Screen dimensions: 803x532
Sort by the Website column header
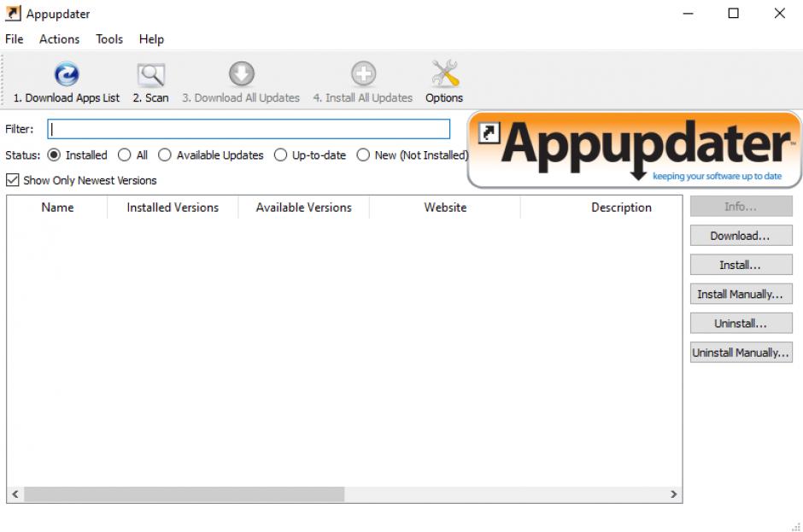tap(445, 208)
